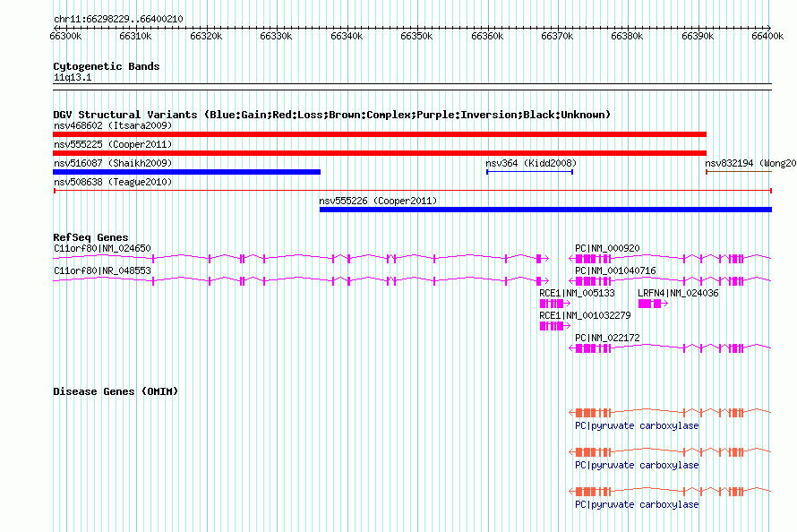Image resolution: width=797 pixels, height=532 pixels.
Task: Open the nsv364 (Kidd2008) label
Action: [x=531, y=163]
